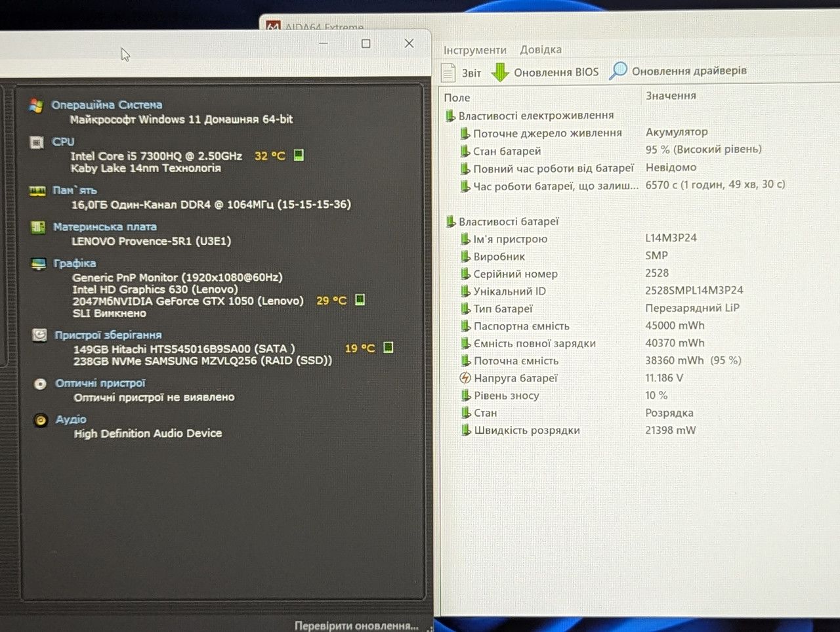The image size is (840, 632).
Task: Select the memory stick icon beside Пам'ять
Action: [x=37, y=191]
